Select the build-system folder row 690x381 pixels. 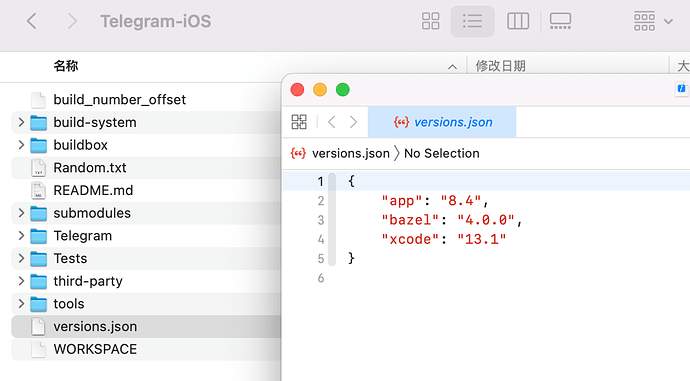[x=146, y=122]
